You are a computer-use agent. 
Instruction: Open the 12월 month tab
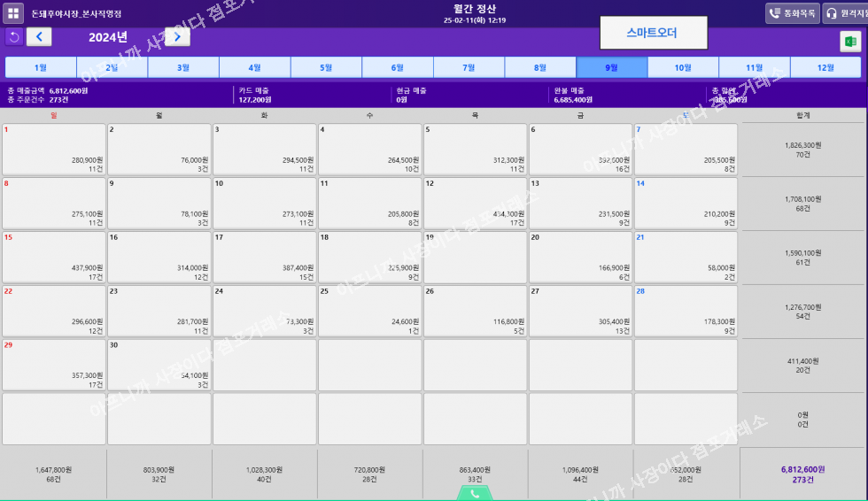click(825, 67)
